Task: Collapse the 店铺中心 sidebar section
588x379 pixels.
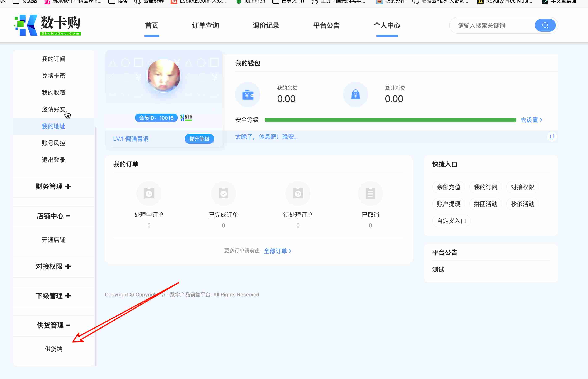Action: [53, 216]
